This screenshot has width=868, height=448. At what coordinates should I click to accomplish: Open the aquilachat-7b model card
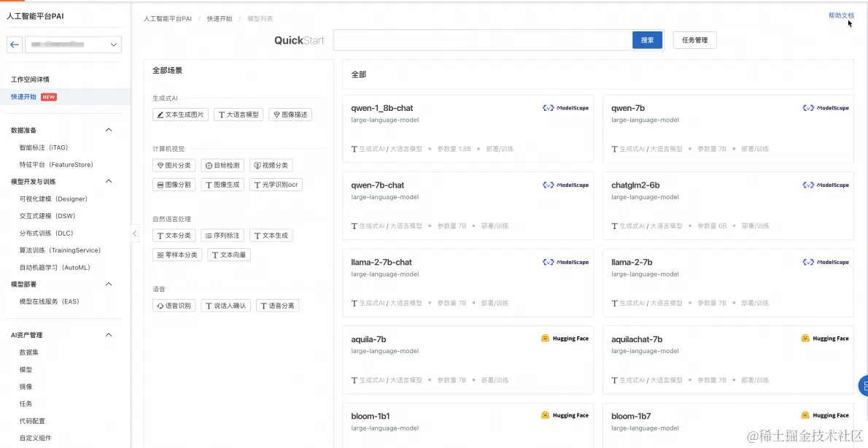[728, 360]
